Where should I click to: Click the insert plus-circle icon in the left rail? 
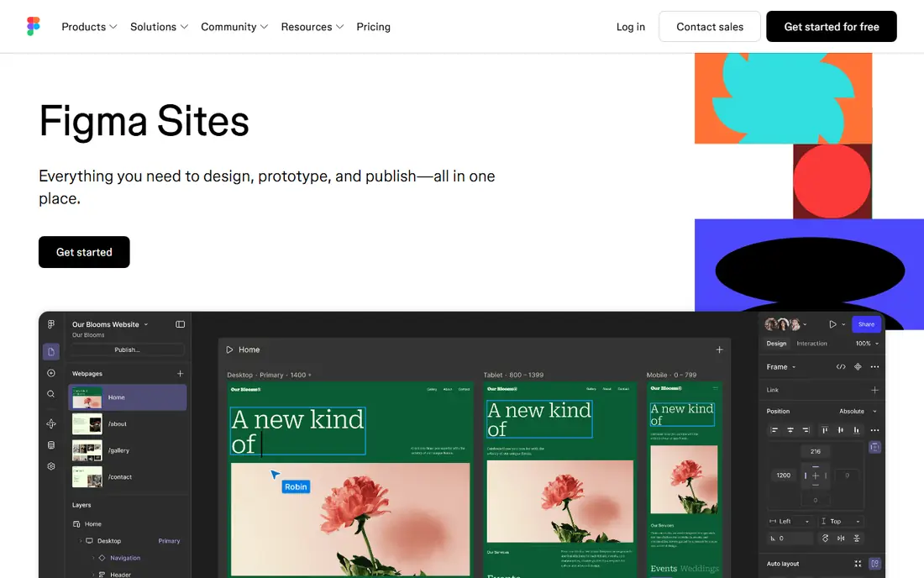(51, 373)
